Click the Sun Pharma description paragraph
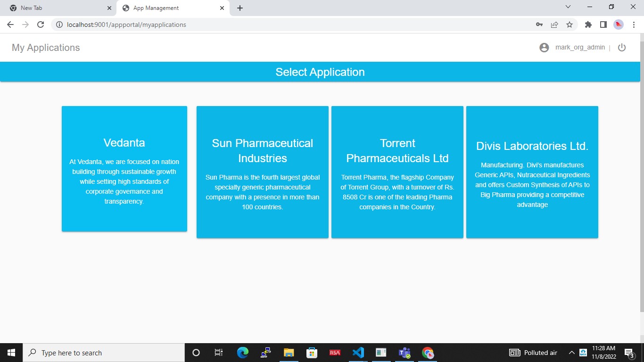Screen dimensions: 644x362 263,192
